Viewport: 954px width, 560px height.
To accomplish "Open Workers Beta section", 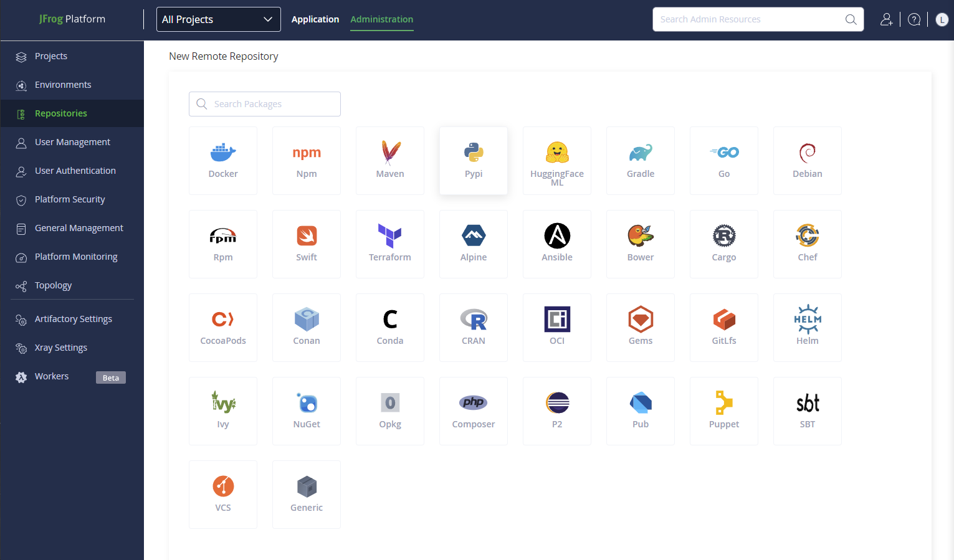I will click(72, 376).
